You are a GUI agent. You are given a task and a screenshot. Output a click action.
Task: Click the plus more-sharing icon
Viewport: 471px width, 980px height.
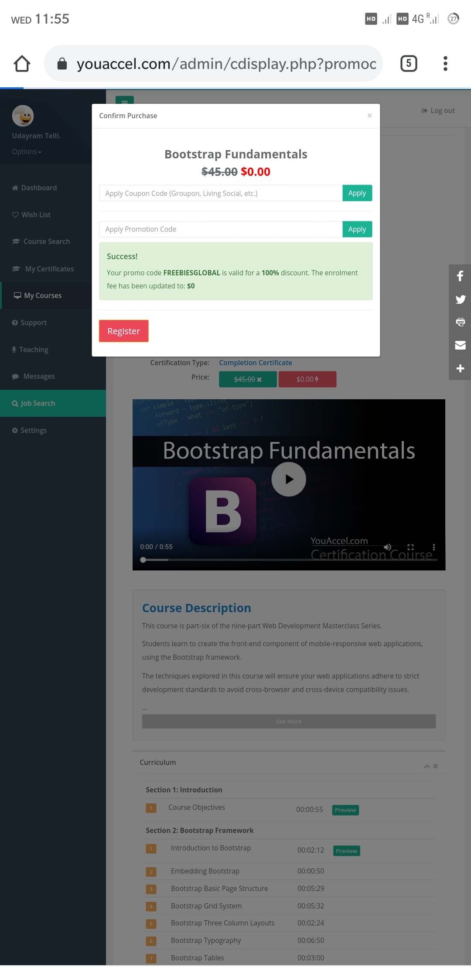click(x=460, y=369)
